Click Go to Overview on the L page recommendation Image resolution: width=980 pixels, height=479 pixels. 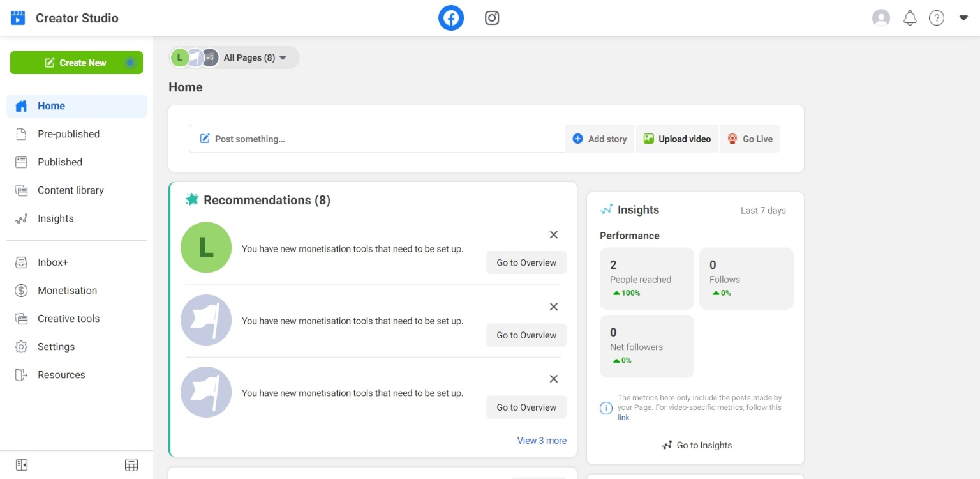point(526,262)
